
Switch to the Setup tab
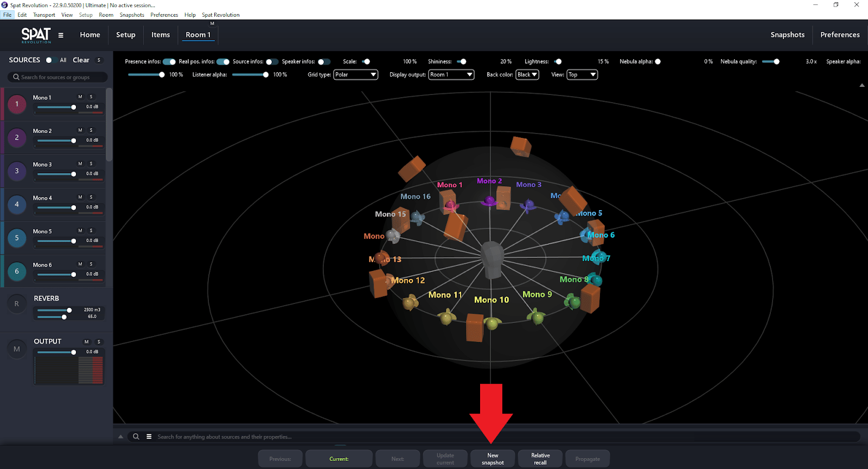[x=126, y=35]
